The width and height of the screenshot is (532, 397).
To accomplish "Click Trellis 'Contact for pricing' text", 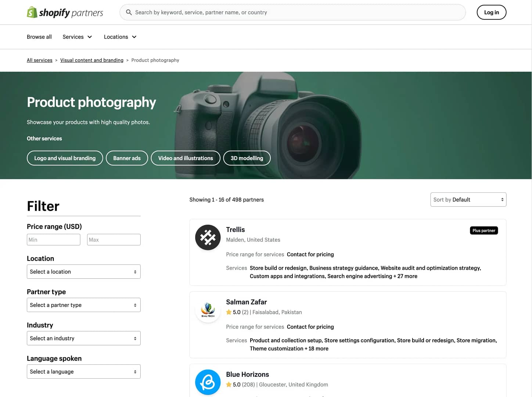I will [x=310, y=254].
